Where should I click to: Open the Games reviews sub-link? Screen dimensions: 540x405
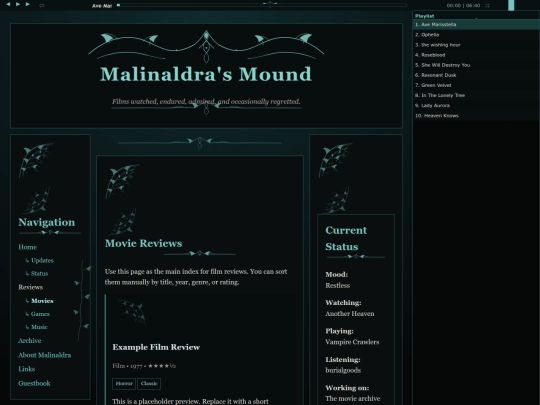click(40, 314)
